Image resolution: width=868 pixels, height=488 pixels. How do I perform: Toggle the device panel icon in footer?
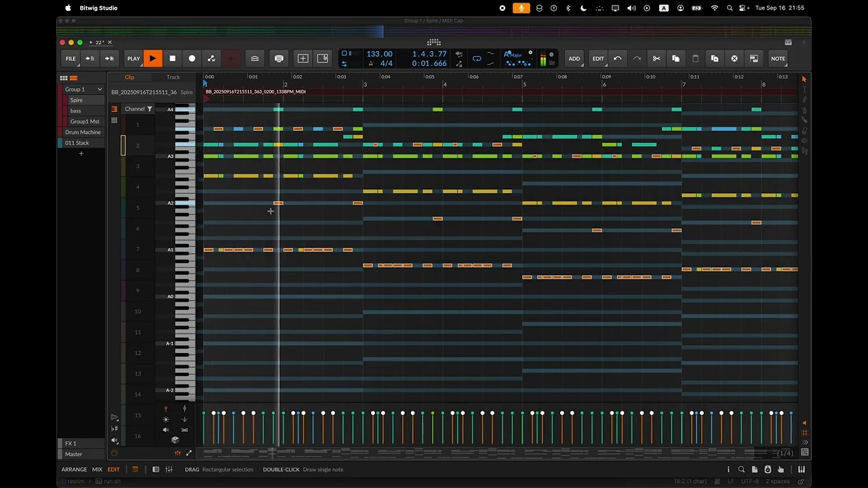click(156, 469)
